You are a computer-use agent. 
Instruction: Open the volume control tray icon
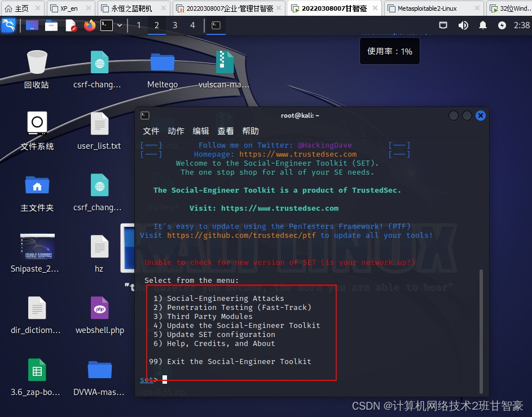point(463,25)
